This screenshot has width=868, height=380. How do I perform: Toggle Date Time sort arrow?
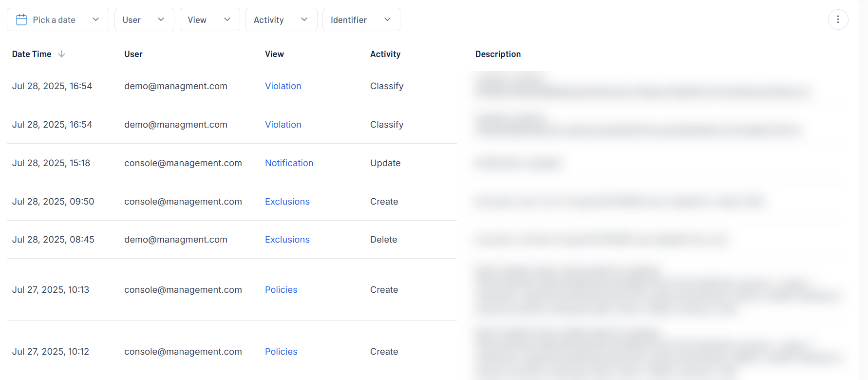61,54
